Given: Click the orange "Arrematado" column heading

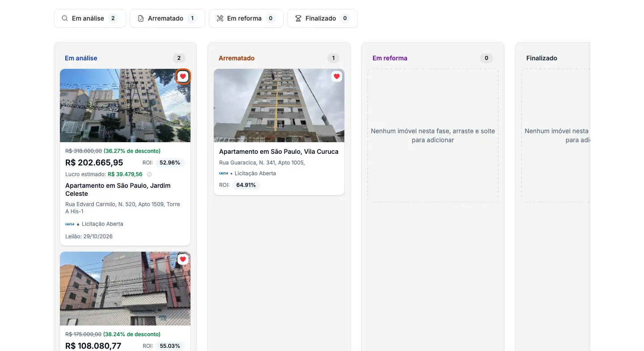Looking at the screenshot, I should pos(237,58).
